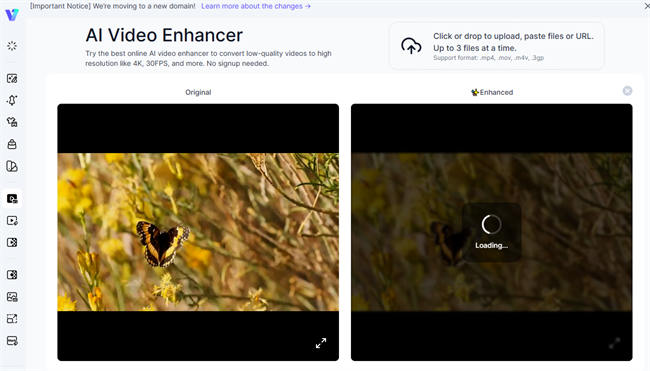650x371 pixels.
Task: Click the '[Important Notice]' banner text
Action: [x=112, y=6]
